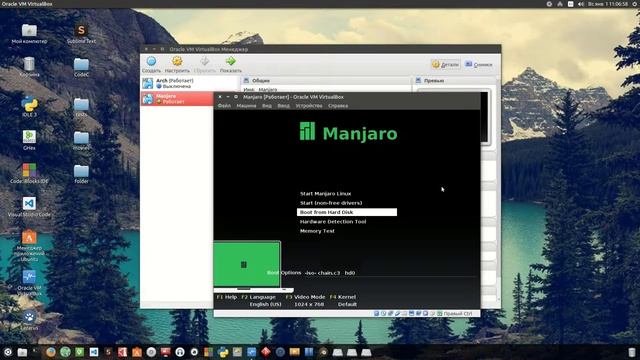Select Hardware Detection Tool entry
The width and height of the screenshot is (640, 360).
333,222
